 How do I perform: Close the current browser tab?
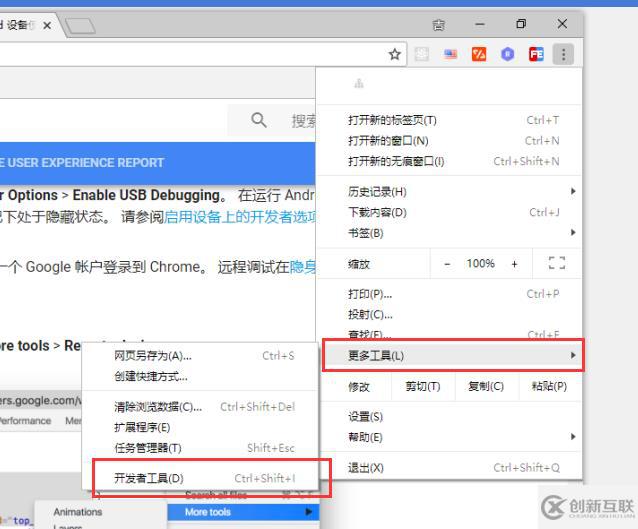tap(47, 25)
